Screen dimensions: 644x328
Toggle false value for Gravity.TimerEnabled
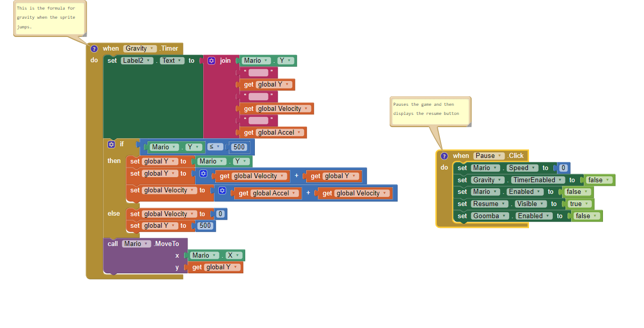(599, 180)
